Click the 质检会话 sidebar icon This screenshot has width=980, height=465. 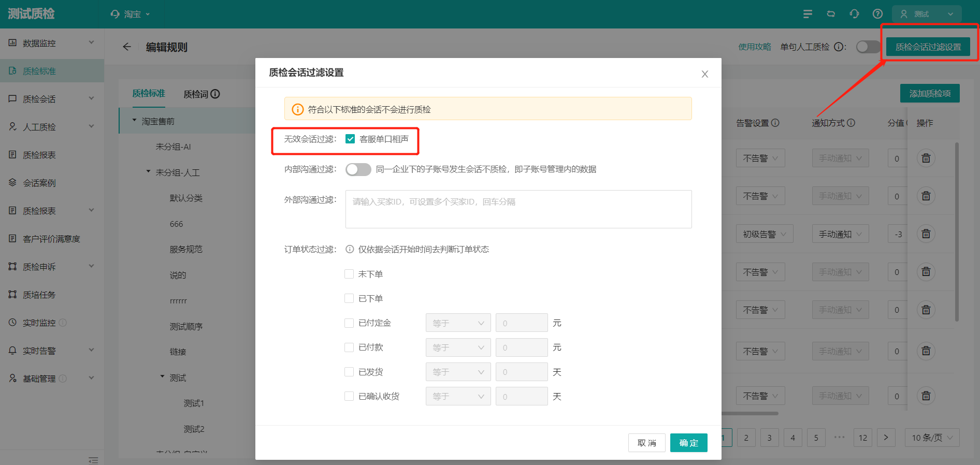tap(12, 98)
